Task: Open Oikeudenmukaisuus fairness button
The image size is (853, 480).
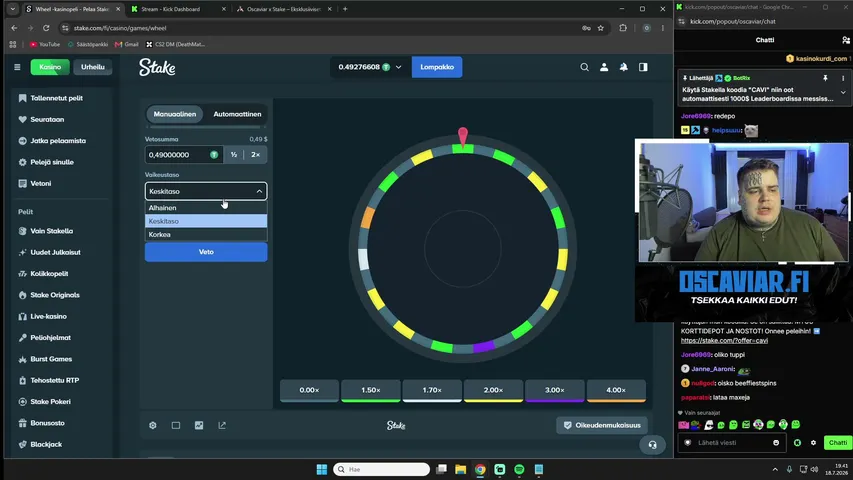Action: pyautogui.click(x=602, y=425)
